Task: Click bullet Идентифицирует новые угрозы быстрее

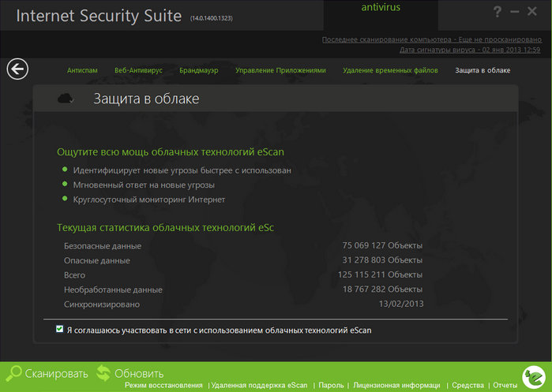Action: pyautogui.click(x=182, y=170)
